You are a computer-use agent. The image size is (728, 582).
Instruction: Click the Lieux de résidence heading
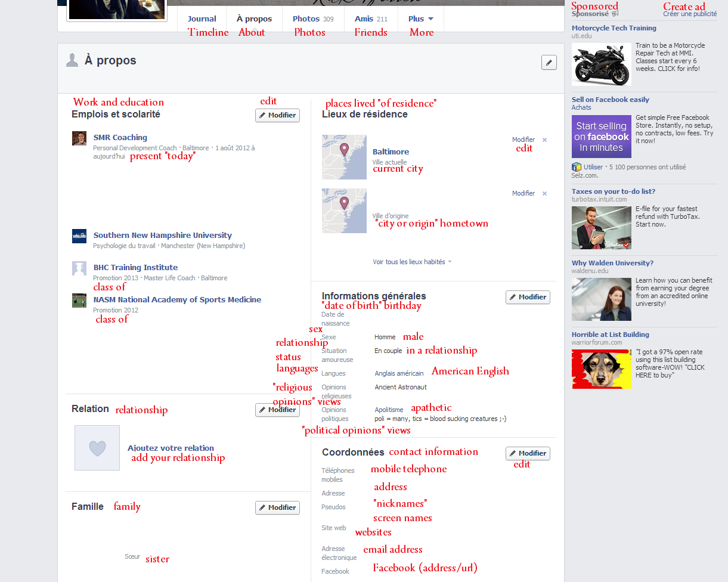[x=365, y=114]
